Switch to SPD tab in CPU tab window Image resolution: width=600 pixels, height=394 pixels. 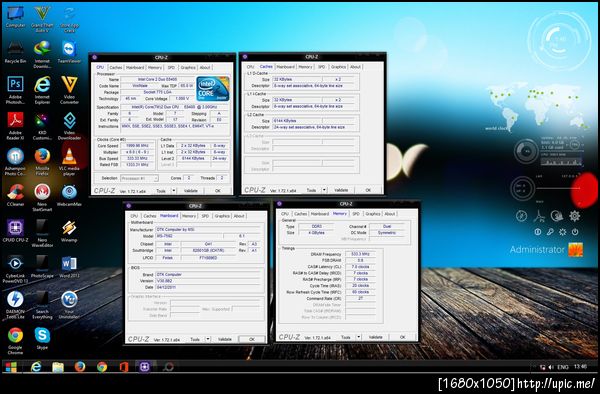171,67
